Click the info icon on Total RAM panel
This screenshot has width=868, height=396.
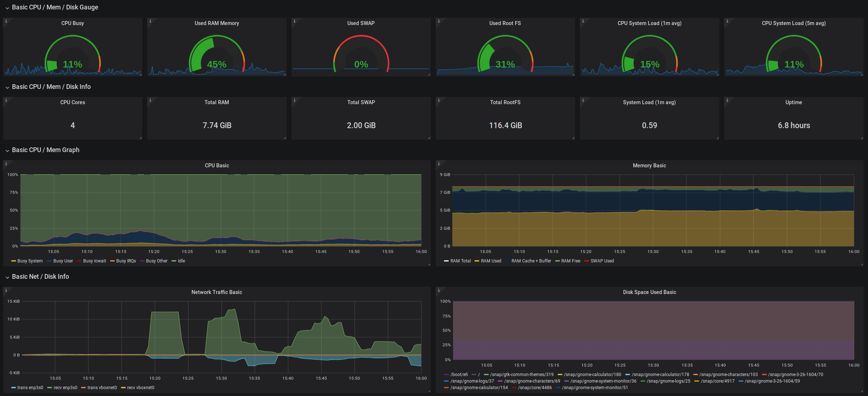(x=150, y=100)
